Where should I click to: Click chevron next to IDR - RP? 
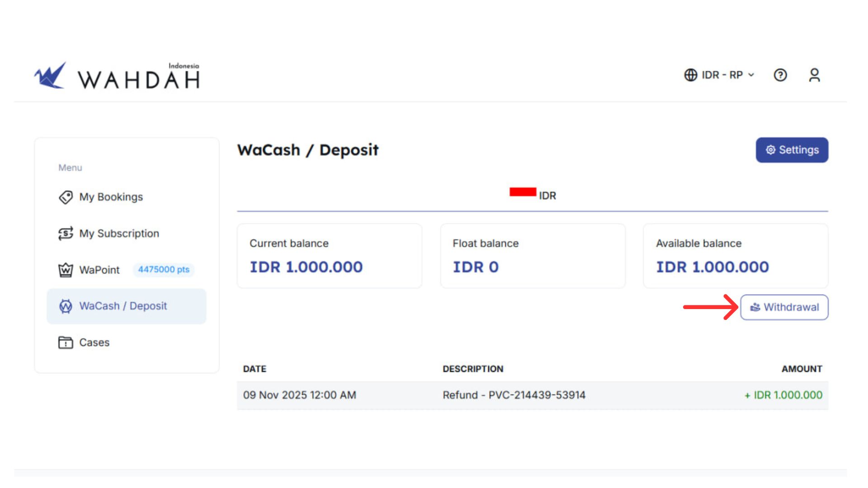click(751, 75)
